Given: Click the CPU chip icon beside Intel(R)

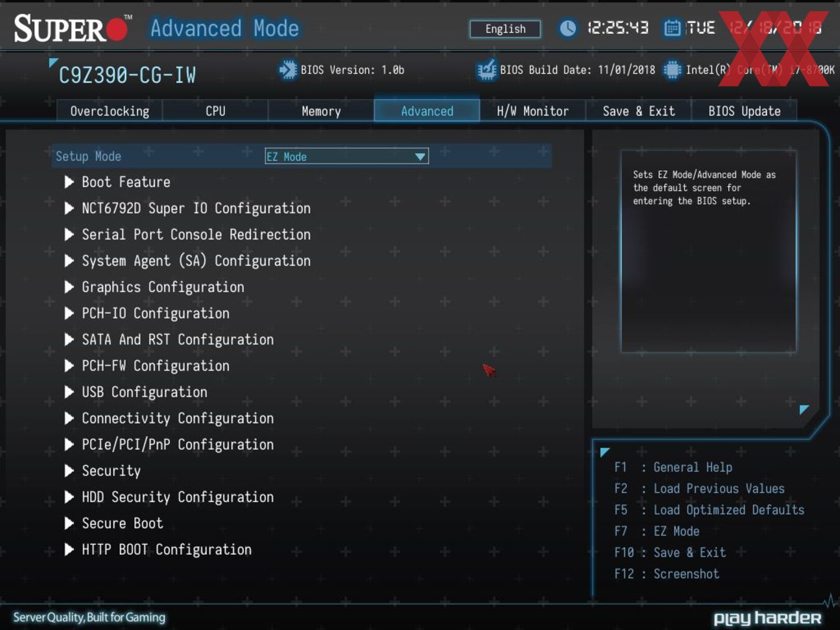Looking at the screenshot, I should [x=672, y=70].
